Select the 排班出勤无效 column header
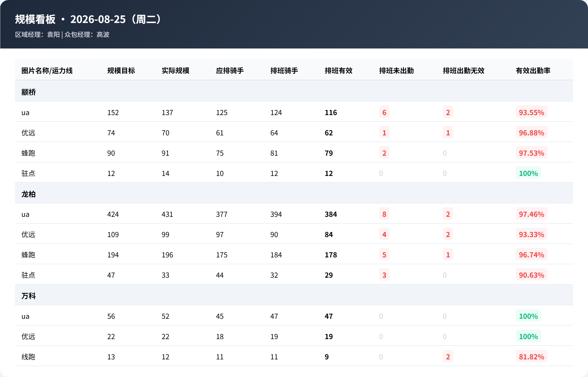 coord(464,70)
